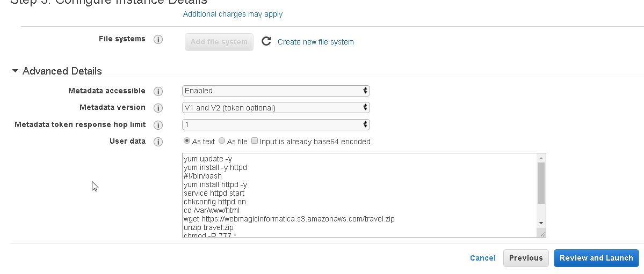Collapse the Advanced Details section
644x274 pixels.
15,71
